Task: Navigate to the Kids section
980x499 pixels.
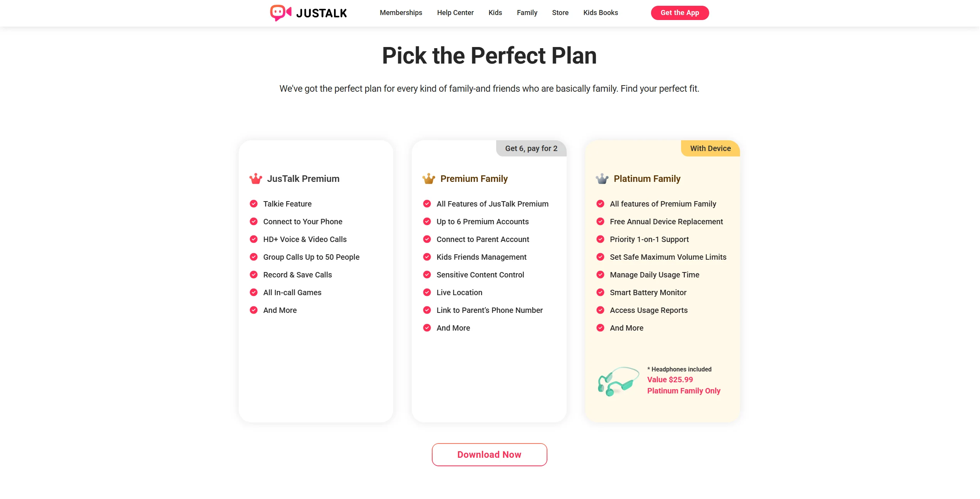Action: 495,13
